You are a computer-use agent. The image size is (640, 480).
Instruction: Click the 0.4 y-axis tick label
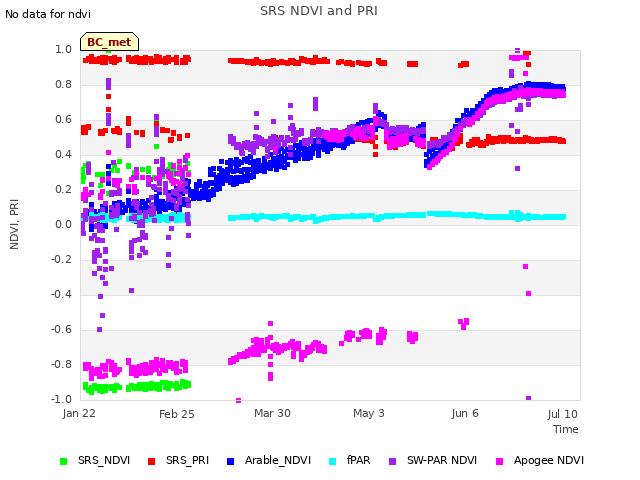coord(63,154)
